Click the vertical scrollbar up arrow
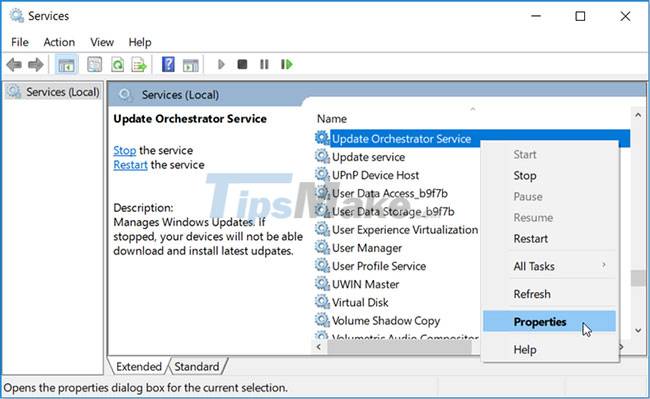650x399 pixels. 638,115
